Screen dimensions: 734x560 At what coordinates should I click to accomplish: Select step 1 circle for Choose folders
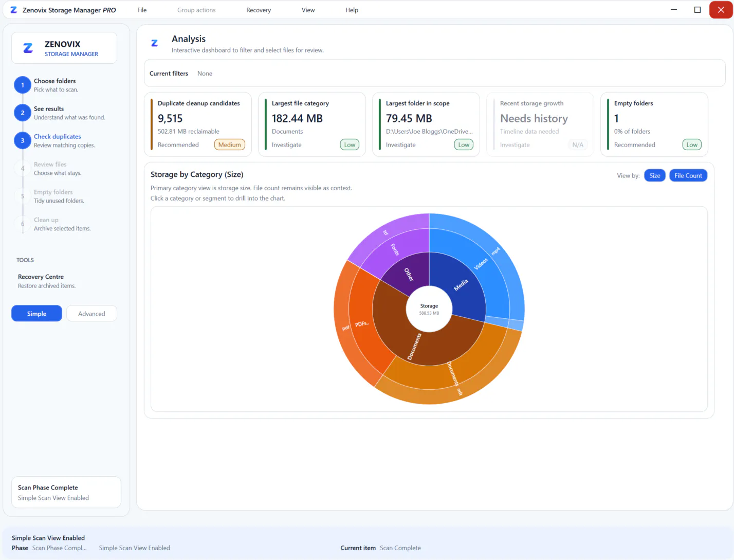[x=23, y=85]
